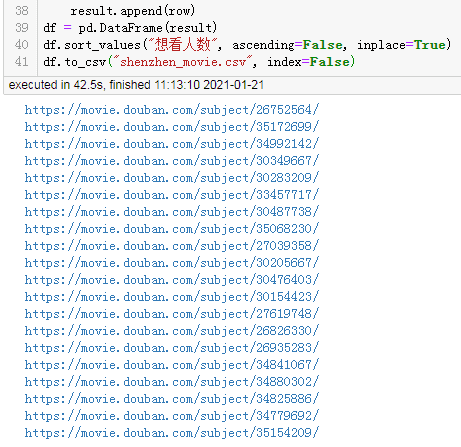
Task: Open the douban link for subject 33457717
Action: (172, 195)
